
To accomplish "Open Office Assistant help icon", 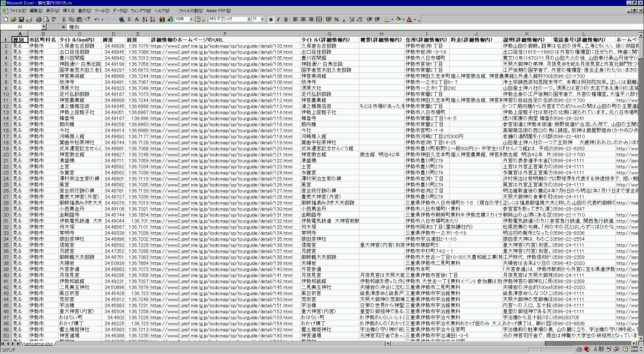I will click(x=198, y=19).
